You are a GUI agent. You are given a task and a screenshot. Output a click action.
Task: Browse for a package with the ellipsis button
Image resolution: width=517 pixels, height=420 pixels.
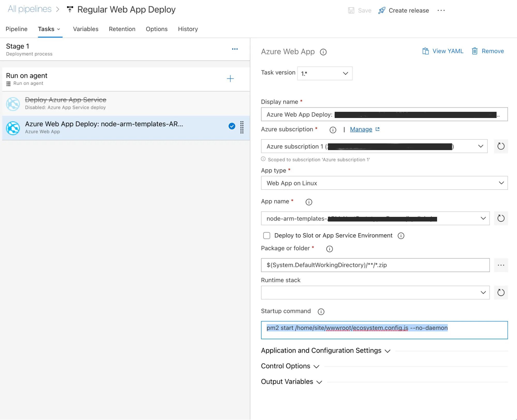pyautogui.click(x=501, y=265)
